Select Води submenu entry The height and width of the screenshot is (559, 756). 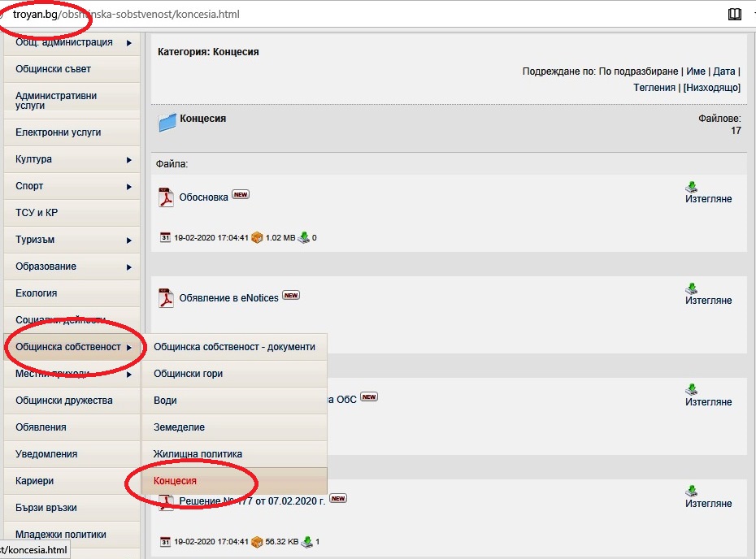tap(234, 401)
